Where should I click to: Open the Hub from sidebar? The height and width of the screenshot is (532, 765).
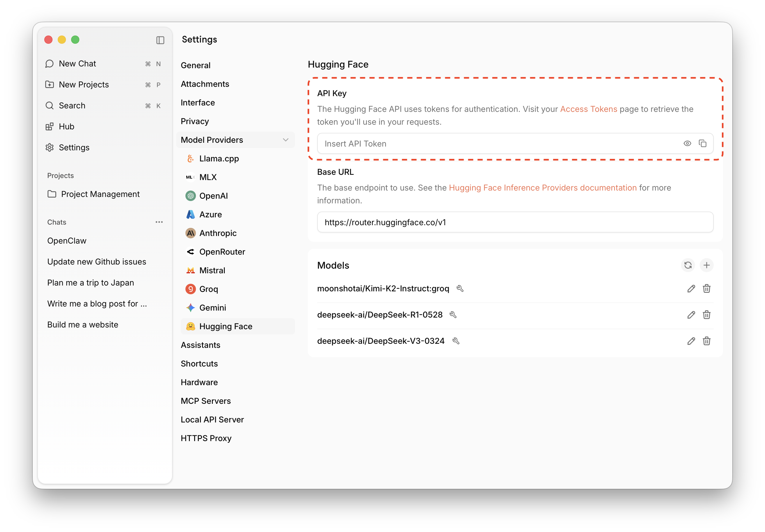(66, 126)
